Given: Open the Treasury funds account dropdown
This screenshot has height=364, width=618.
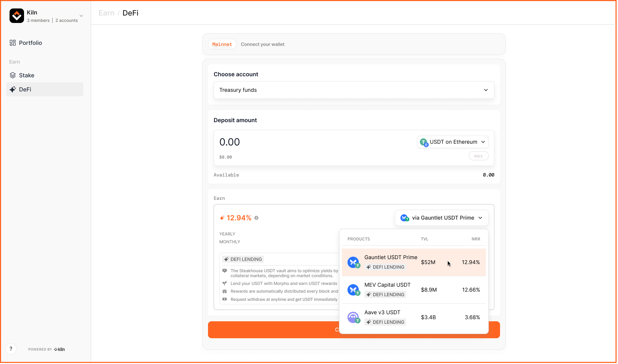Looking at the screenshot, I should coord(354,90).
